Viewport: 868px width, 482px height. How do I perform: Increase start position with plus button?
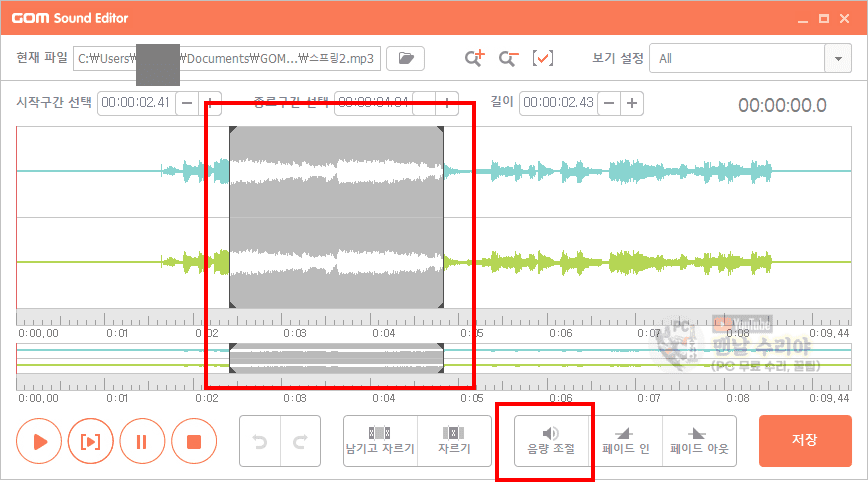(x=211, y=103)
